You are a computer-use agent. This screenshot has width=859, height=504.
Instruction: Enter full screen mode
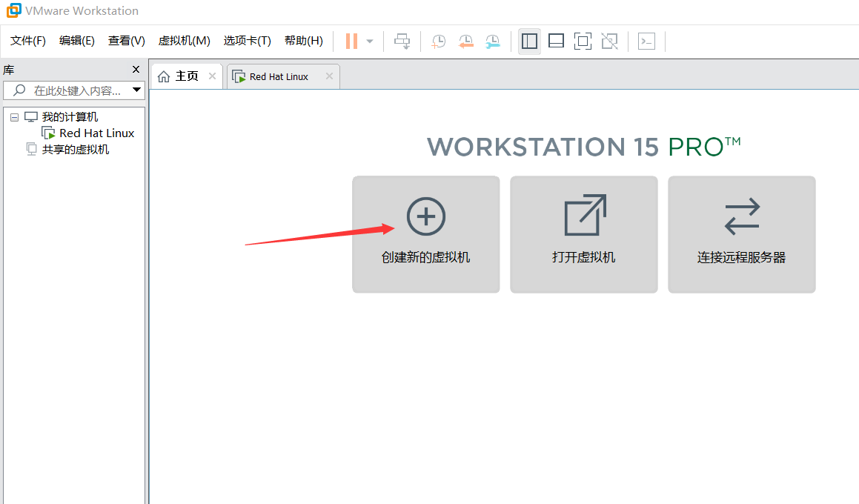click(x=583, y=41)
